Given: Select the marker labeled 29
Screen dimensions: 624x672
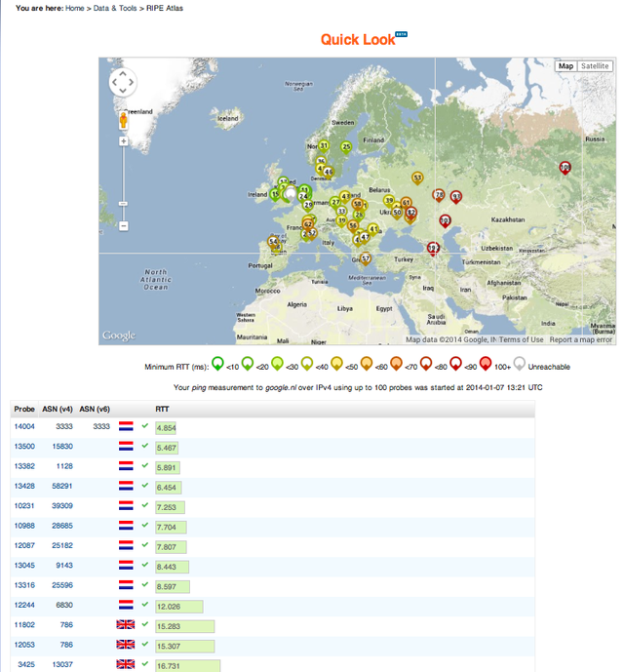Looking at the screenshot, I should (308, 206).
